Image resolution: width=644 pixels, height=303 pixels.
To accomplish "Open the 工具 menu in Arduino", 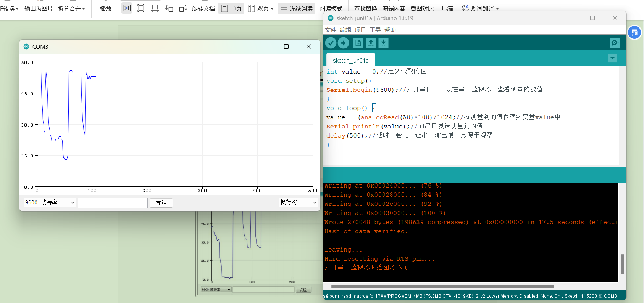I will coord(375,30).
